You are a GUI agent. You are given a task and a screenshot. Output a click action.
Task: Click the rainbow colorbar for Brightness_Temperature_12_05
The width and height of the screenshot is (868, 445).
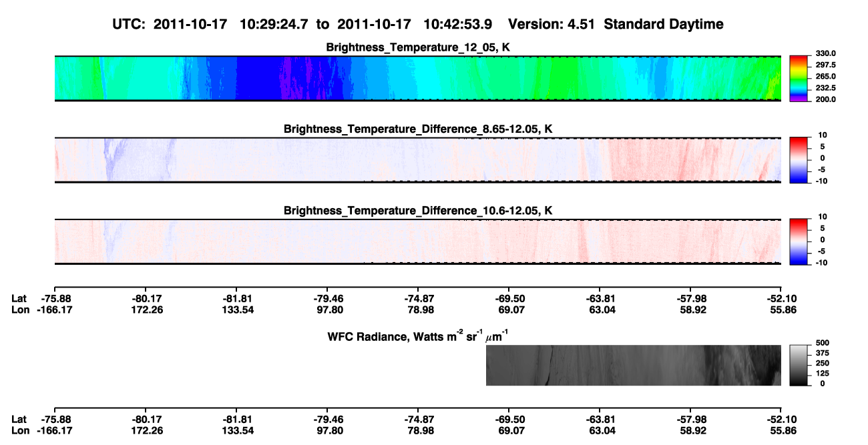[799, 78]
